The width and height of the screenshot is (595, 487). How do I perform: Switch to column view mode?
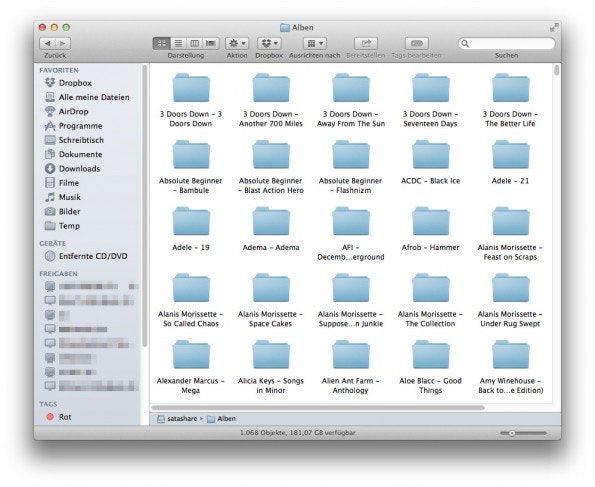[194, 43]
